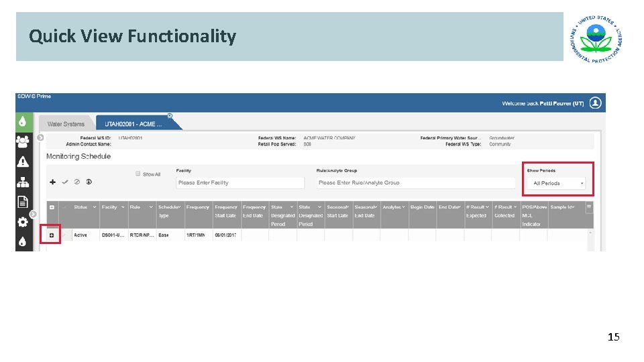644x362 pixels.
Task: Open the hierarchy chart sidebar icon
Action: click(x=23, y=182)
